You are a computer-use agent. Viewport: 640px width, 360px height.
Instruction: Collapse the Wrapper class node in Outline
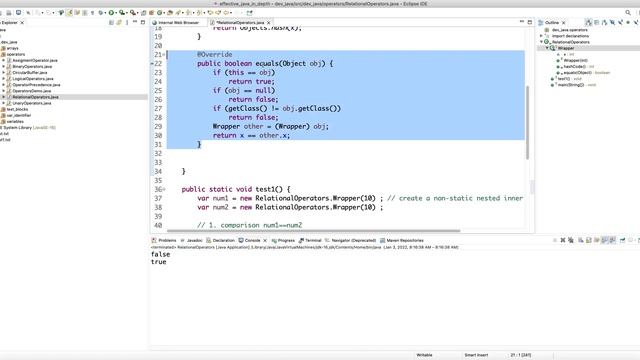click(x=547, y=48)
